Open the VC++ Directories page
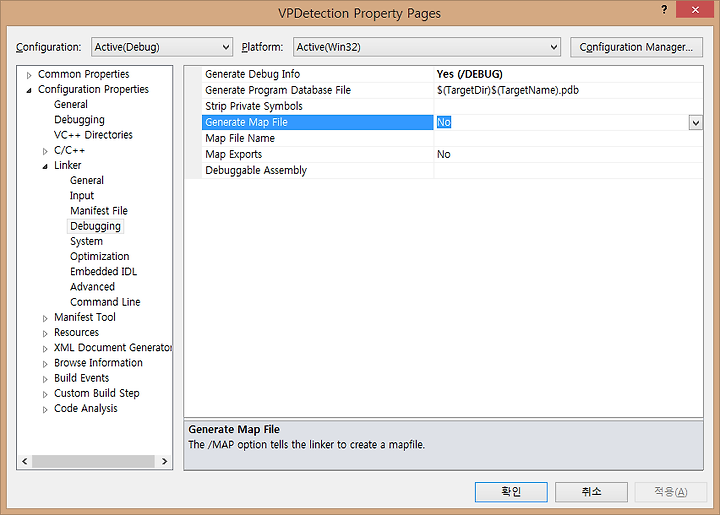The image size is (720, 515). tap(93, 134)
